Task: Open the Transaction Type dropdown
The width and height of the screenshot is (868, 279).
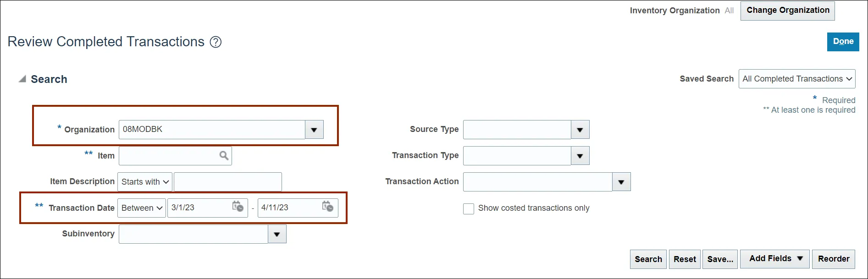Action: pyautogui.click(x=580, y=156)
